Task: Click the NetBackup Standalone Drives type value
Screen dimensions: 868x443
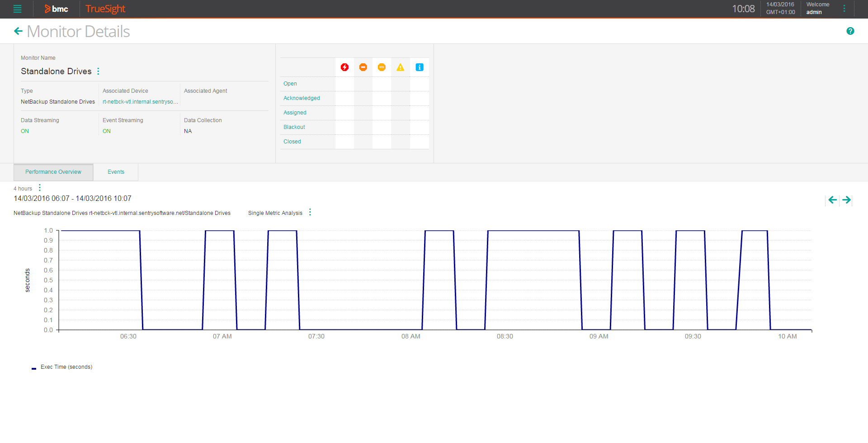Action: click(58, 102)
